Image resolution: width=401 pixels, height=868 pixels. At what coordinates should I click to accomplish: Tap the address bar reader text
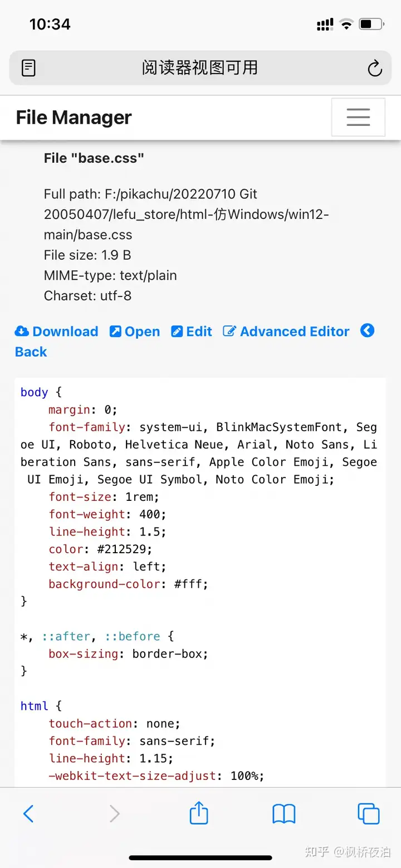(199, 68)
